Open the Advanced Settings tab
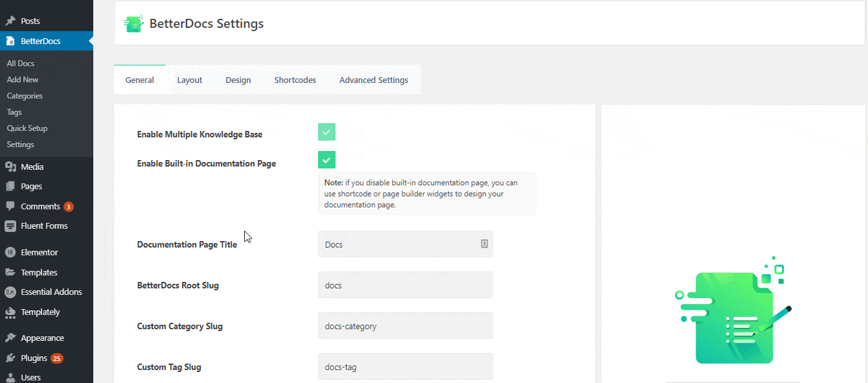Image resolution: width=868 pixels, height=383 pixels. pos(374,80)
